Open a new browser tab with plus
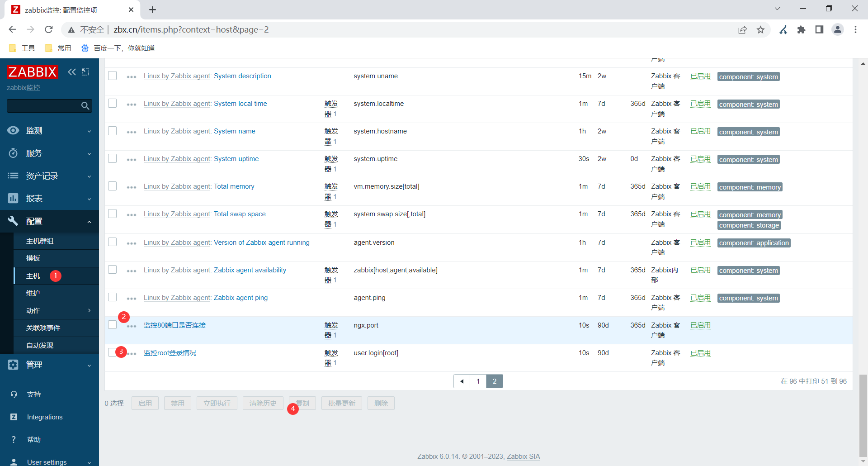 tap(153, 10)
